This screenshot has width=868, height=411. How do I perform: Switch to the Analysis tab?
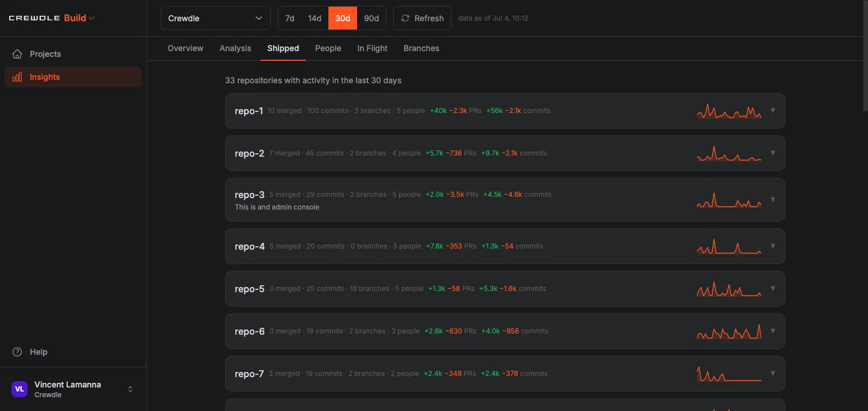[235, 48]
